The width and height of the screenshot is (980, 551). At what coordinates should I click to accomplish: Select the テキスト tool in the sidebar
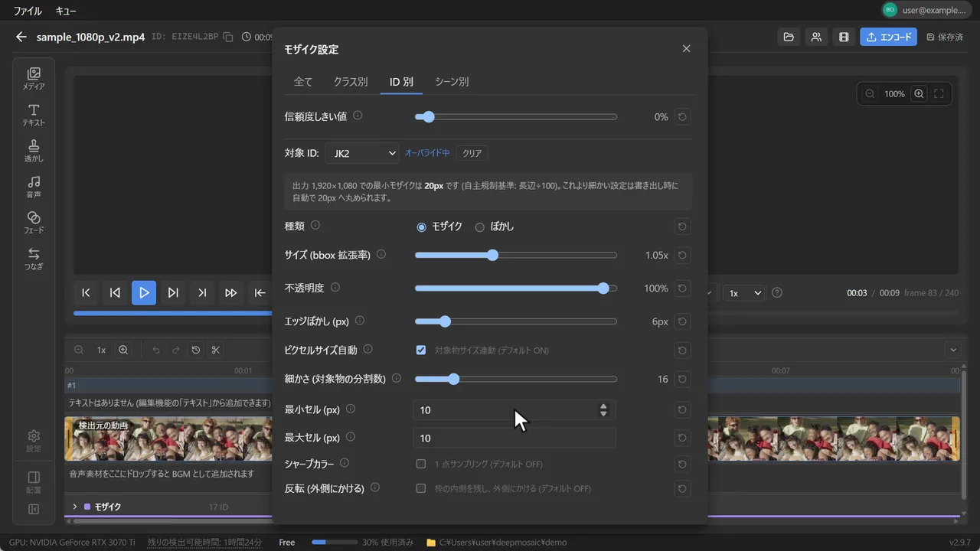click(34, 115)
